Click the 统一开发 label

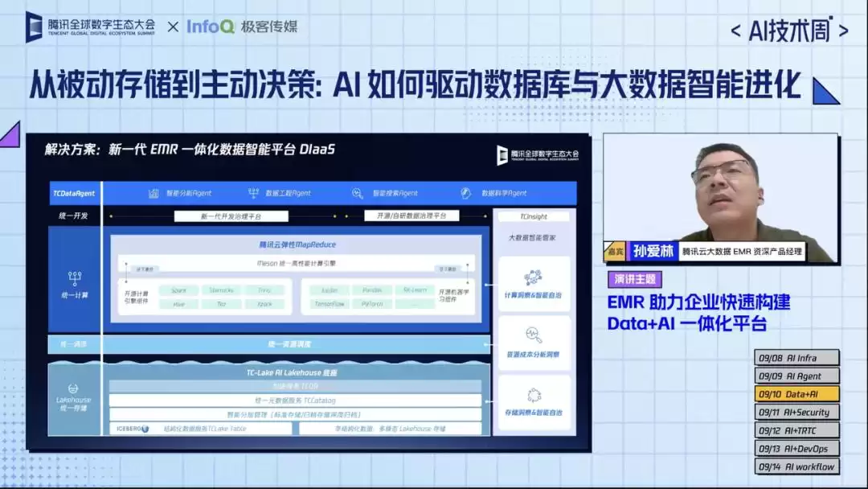pyautogui.click(x=74, y=216)
